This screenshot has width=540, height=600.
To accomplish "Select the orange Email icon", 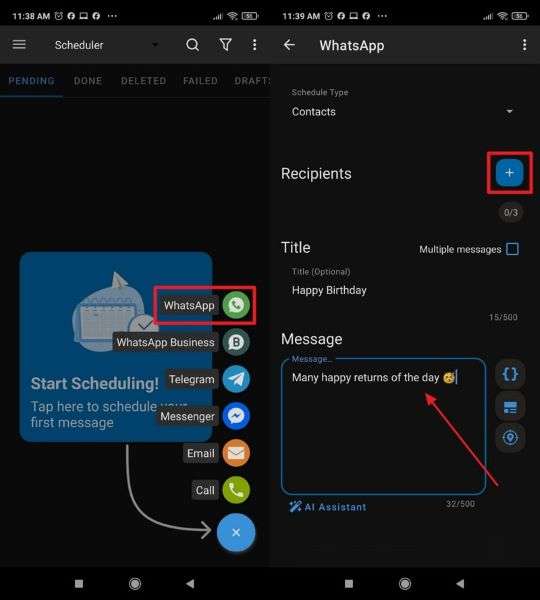I will click(x=236, y=453).
